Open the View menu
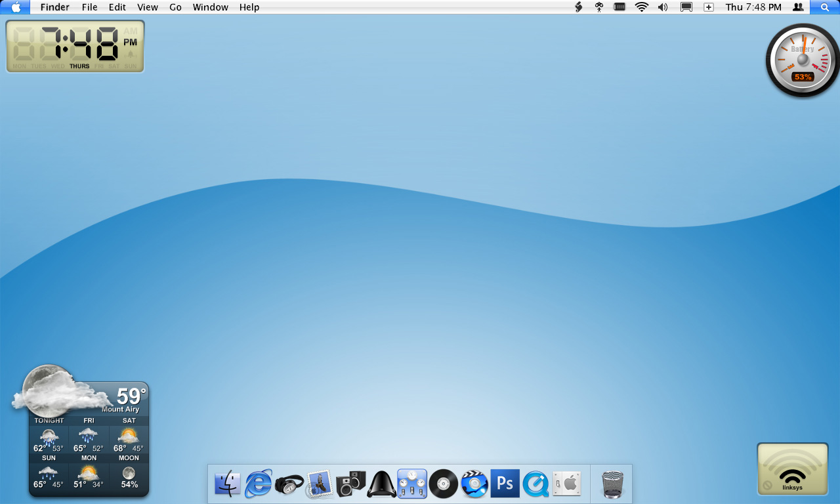 tap(148, 7)
